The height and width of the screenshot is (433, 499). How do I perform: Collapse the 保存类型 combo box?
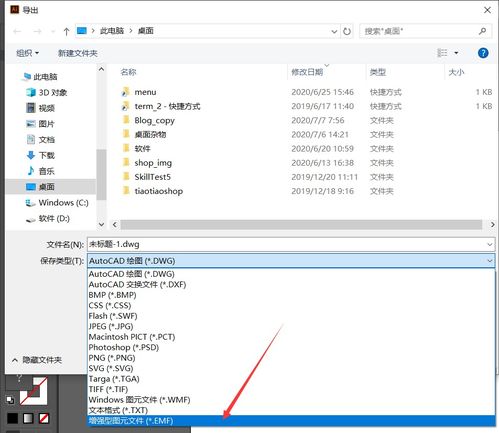[490, 261]
